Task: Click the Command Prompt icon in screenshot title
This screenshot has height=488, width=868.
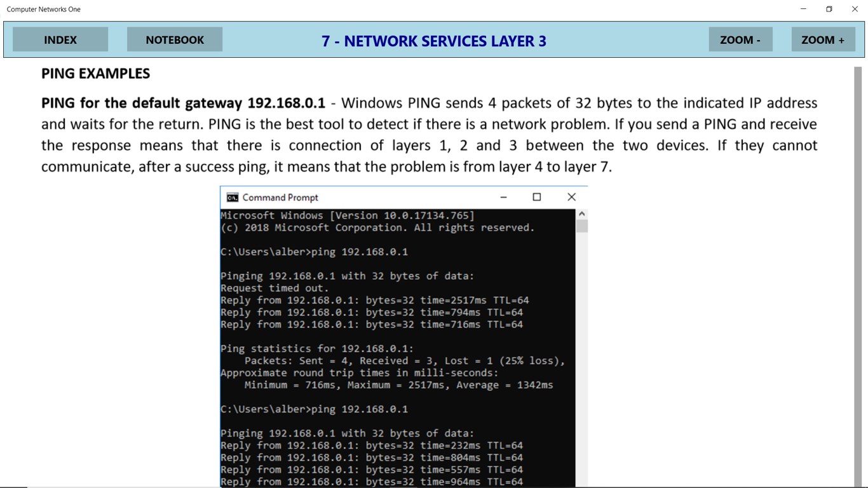Action: pyautogui.click(x=233, y=198)
